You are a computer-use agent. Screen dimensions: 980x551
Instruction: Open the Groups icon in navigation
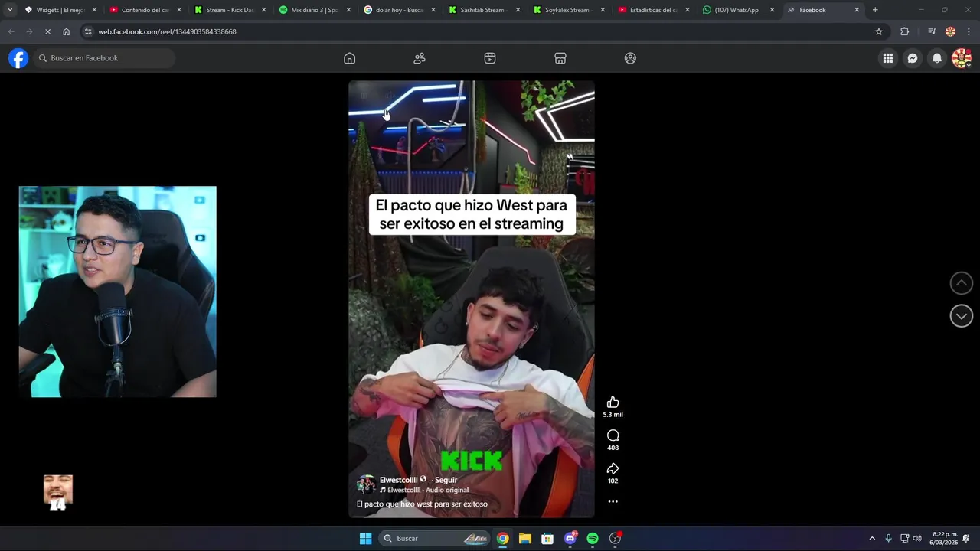coord(630,58)
